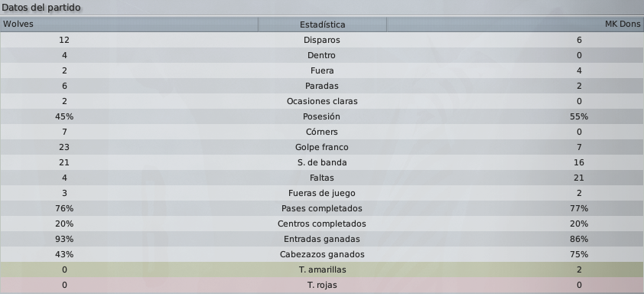The width and height of the screenshot is (644, 294).
Task: Select the Faltas statistic row
Action: click(x=322, y=178)
